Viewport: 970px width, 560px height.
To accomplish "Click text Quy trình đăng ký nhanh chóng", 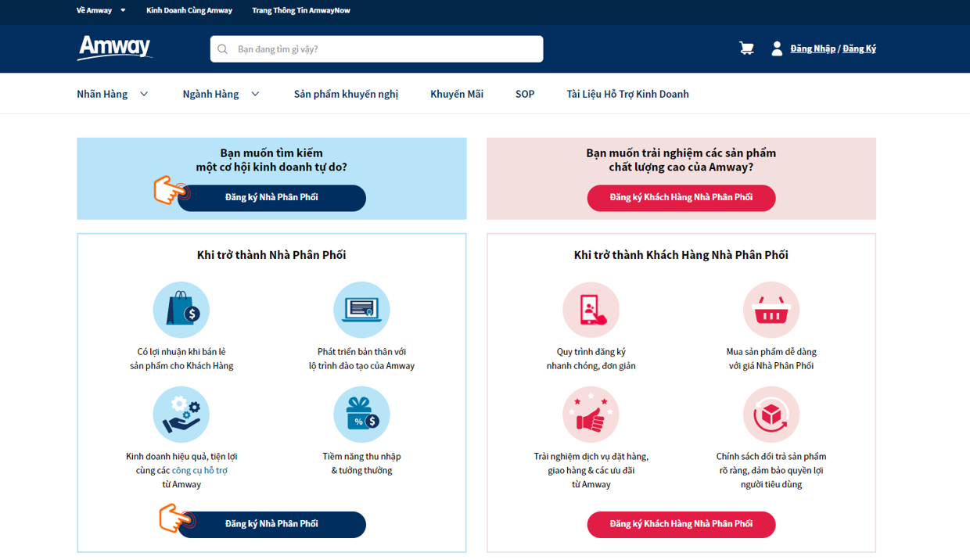I will pyautogui.click(x=591, y=359).
